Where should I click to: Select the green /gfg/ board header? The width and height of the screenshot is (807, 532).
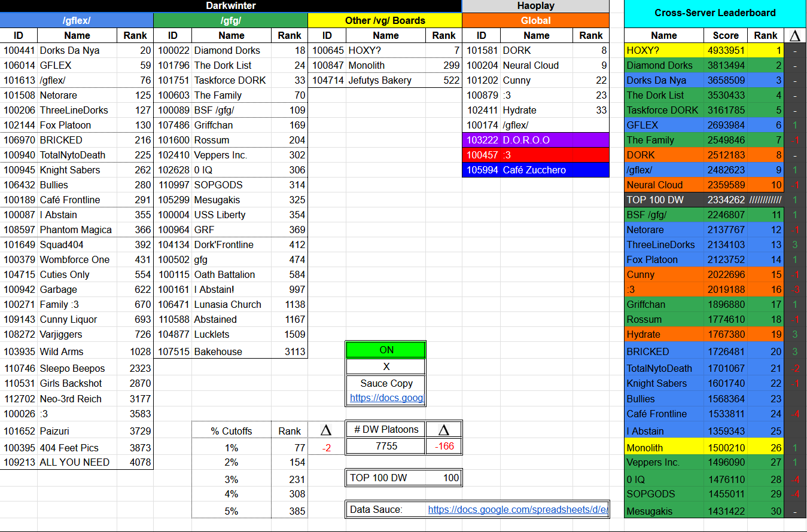pyautogui.click(x=231, y=20)
